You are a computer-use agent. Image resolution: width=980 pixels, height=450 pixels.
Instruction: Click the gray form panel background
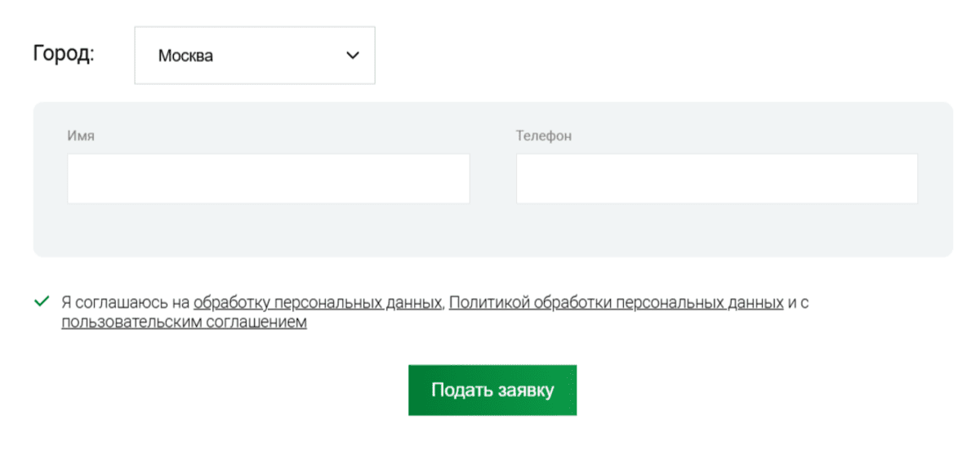click(490, 233)
